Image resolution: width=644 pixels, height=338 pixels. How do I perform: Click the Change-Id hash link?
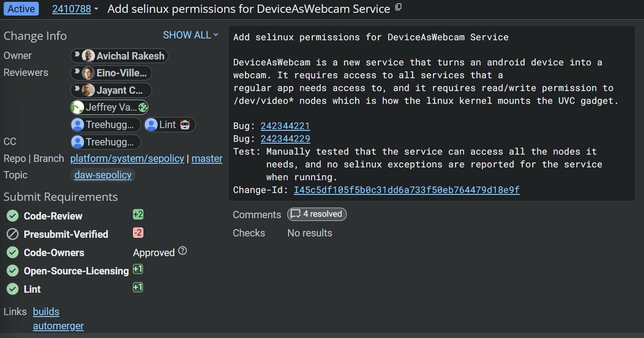(x=406, y=190)
